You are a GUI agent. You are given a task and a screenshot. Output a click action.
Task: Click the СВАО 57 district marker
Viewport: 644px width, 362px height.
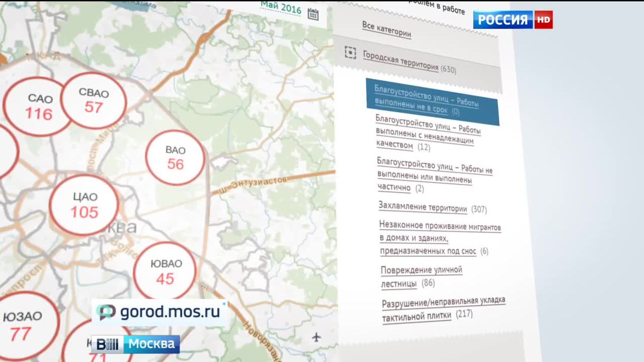94,101
